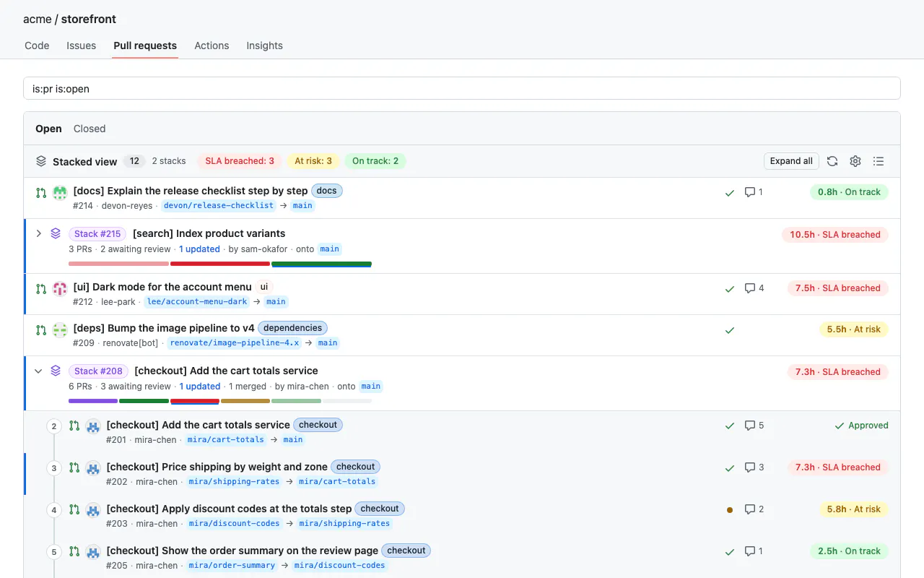This screenshot has width=924, height=578.
Task: Click the dependencies label on PR #209
Action: pos(292,328)
